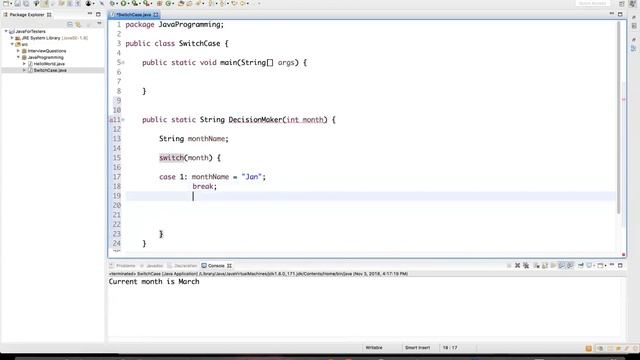Click the Package Explorer tab title

coord(27,15)
